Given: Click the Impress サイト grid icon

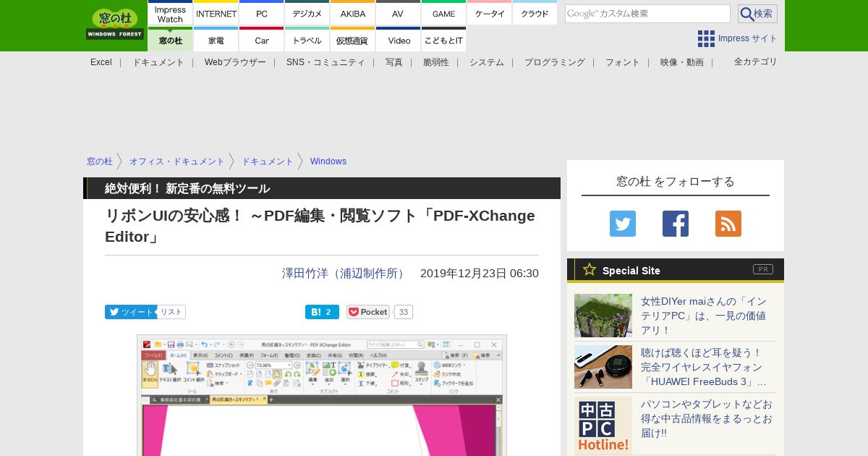Looking at the screenshot, I should [x=706, y=38].
